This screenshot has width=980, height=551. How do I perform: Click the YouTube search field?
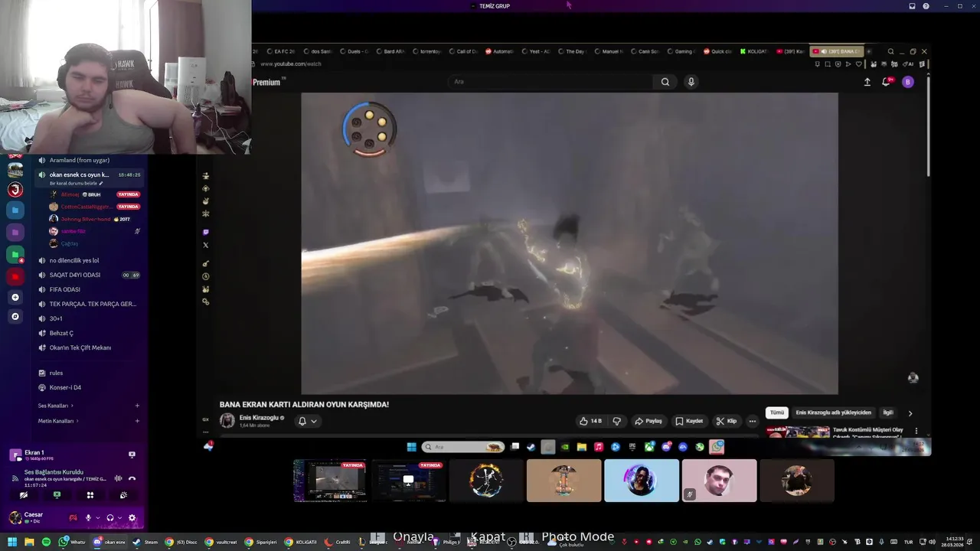pos(550,82)
